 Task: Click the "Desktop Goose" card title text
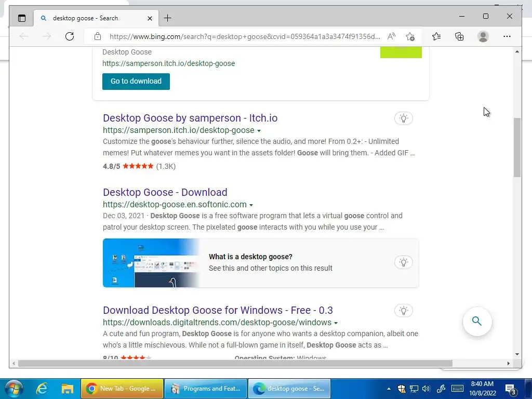127,52
